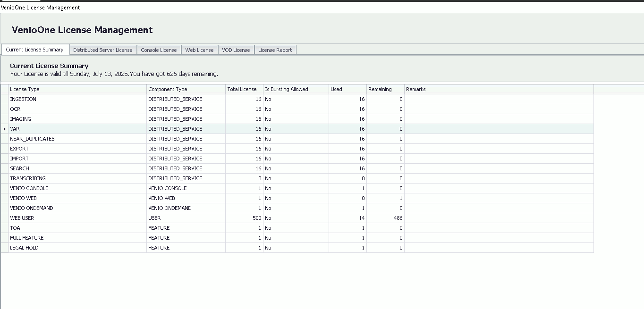Click the row indicator arrow beside VAR
Screen dimensions: 644x309
point(5,129)
